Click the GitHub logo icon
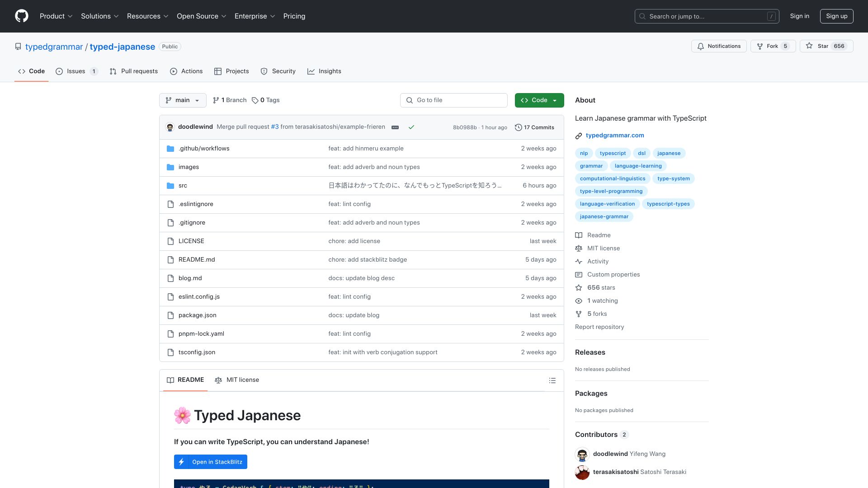This screenshot has width=868, height=488. 22,16
